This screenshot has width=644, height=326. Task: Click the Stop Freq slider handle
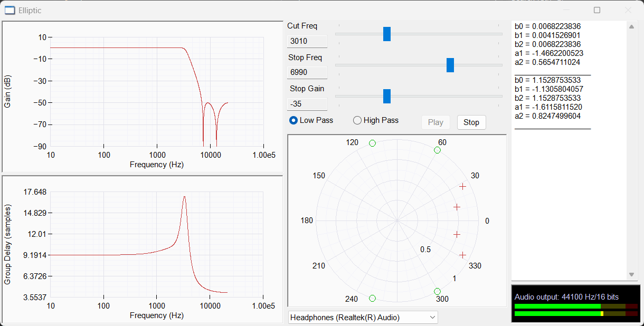(x=450, y=65)
